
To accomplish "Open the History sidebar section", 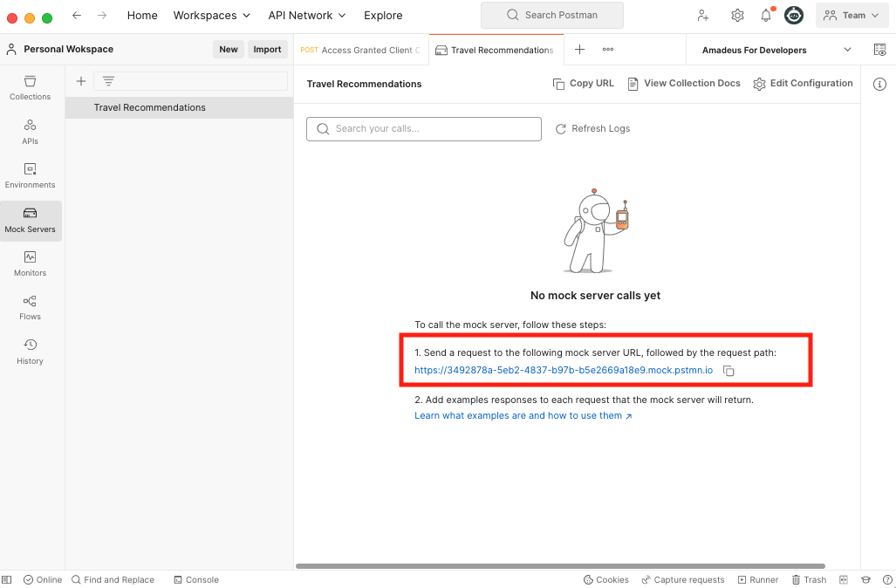I will point(31,352).
